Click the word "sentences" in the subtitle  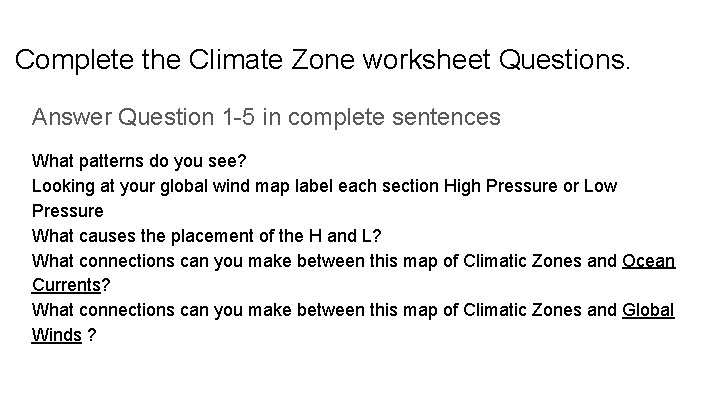pos(446,117)
